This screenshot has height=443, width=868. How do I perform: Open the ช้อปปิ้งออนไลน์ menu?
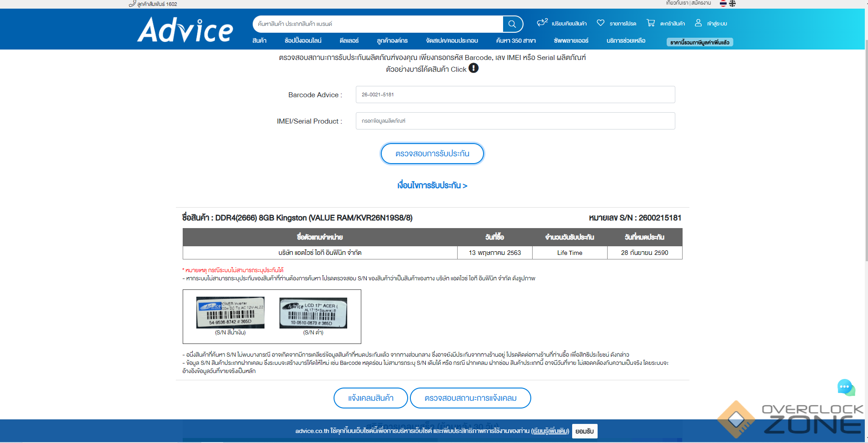click(303, 40)
